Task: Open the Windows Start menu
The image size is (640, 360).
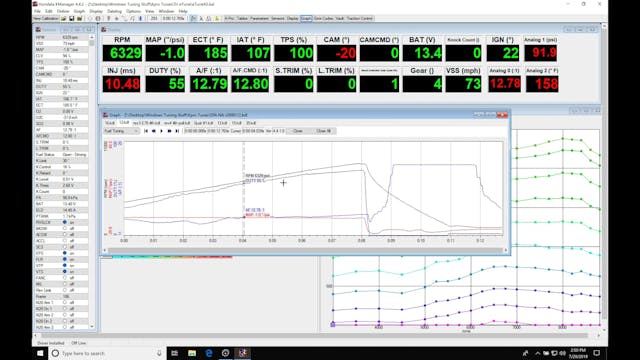Action: (40, 353)
